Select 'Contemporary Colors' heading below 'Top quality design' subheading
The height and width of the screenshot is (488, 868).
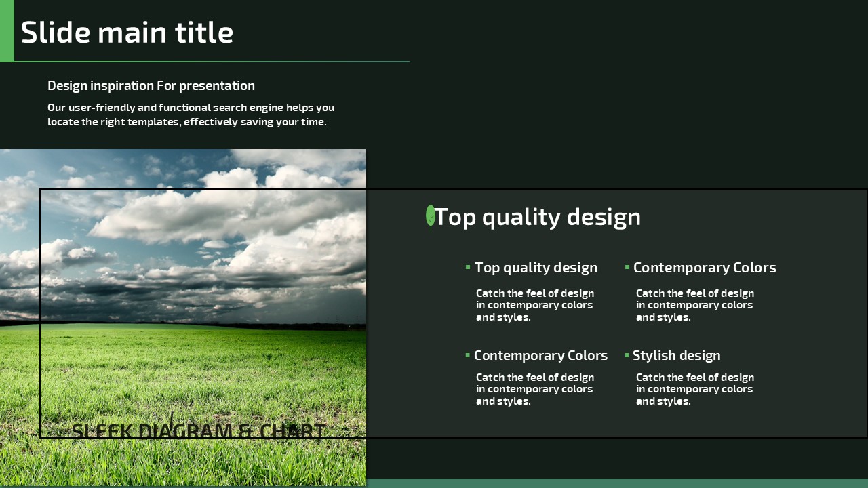tap(540, 355)
